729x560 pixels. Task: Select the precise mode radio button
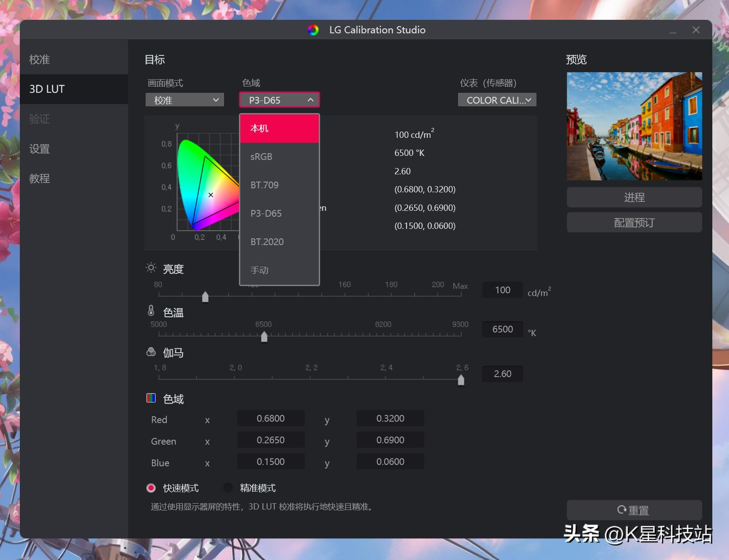point(228,488)
